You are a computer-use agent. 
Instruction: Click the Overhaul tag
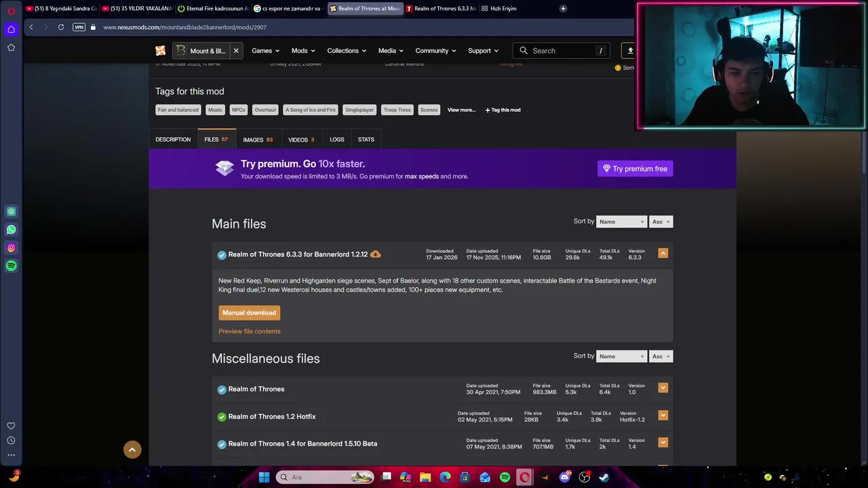pyautogui.click(x=265, y=110)
